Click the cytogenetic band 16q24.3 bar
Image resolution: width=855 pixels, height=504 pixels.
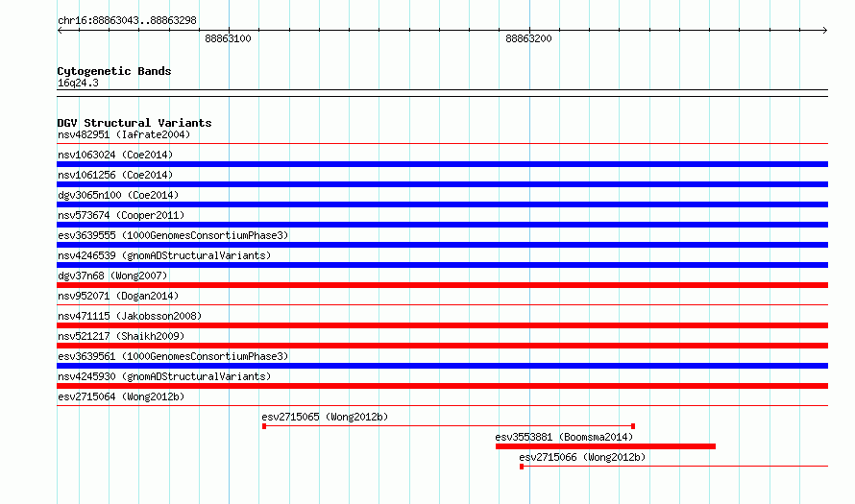click(x=442, y=93)
